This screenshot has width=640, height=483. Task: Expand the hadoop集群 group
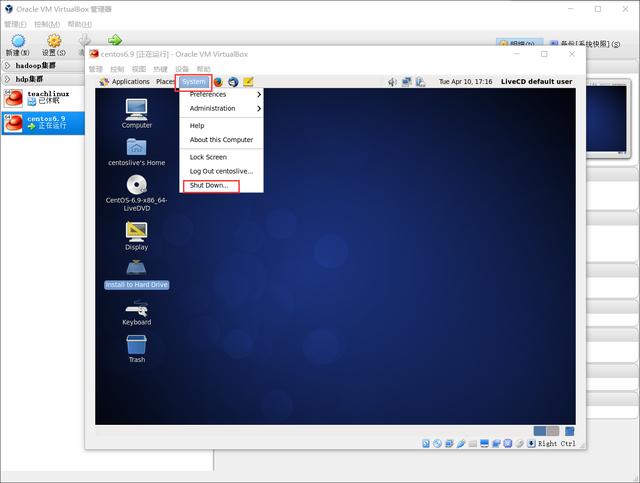point(7,65)
